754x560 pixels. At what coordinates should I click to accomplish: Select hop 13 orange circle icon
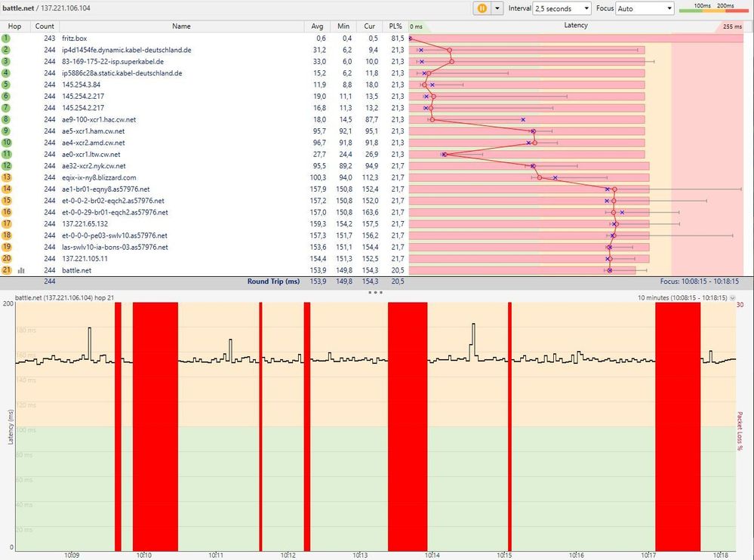point(6,177)
